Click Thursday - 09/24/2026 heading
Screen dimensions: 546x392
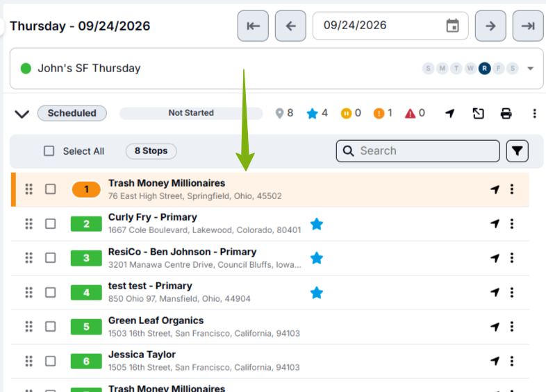80,26
